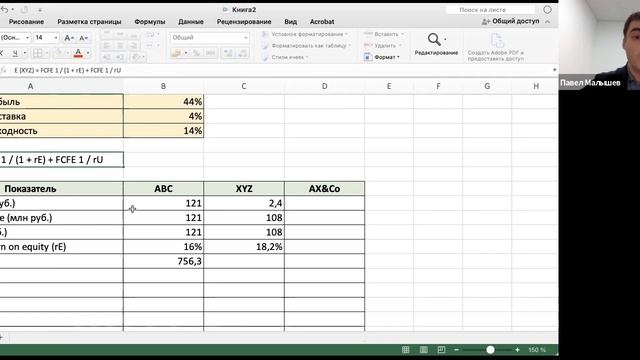Switch to Normal view icon
The height and width of the screenshot is (360, 640).
406,350
